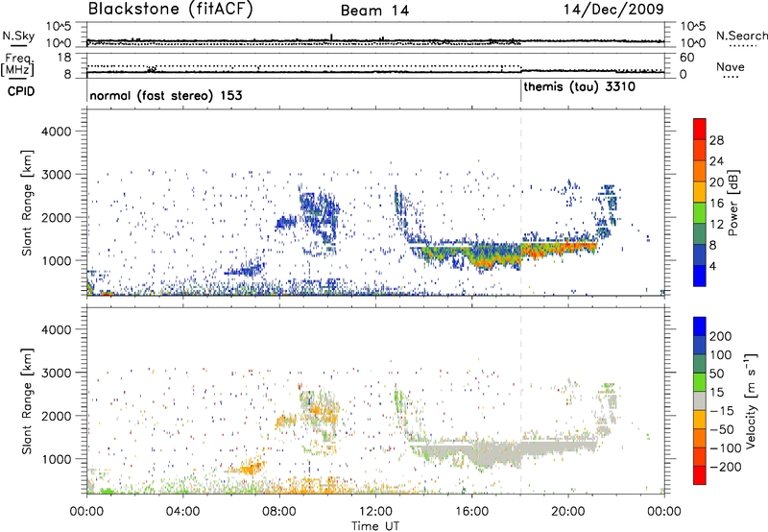Pick the Power colorbar segment between 20 and 24

point(700,171)
